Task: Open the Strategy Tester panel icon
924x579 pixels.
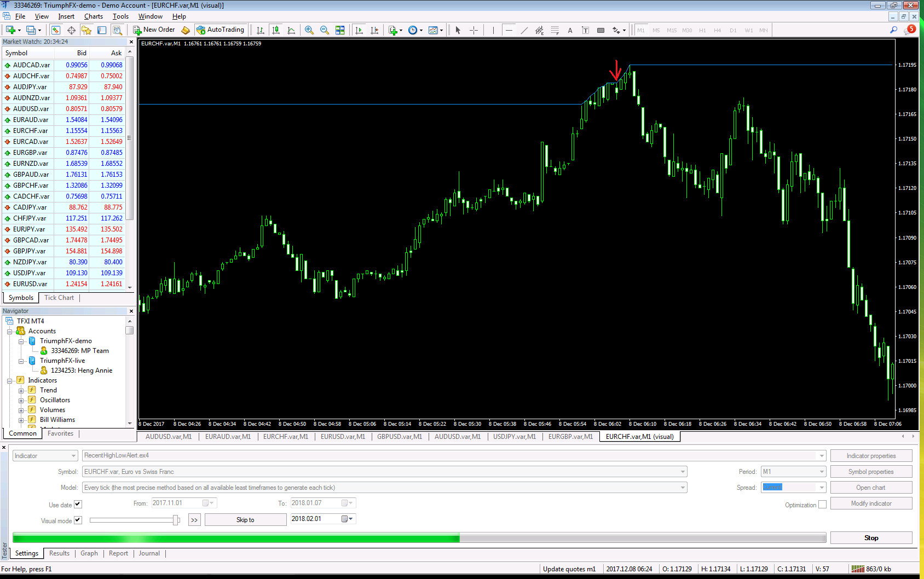Action: tap(118, 30)
